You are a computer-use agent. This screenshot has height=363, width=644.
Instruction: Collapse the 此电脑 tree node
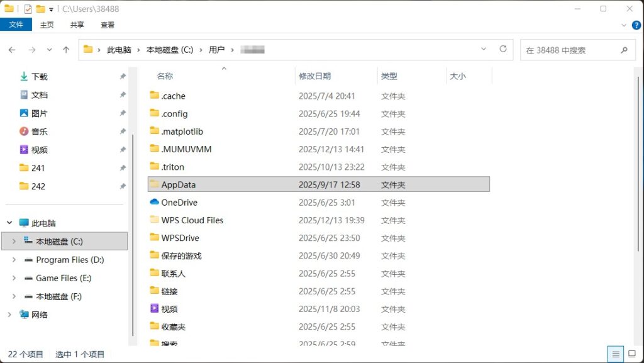[x=9, y=223]
